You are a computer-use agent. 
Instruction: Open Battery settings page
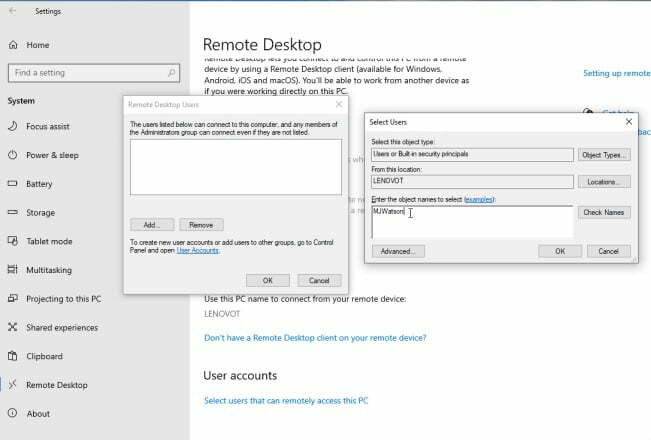pos(39,184)
